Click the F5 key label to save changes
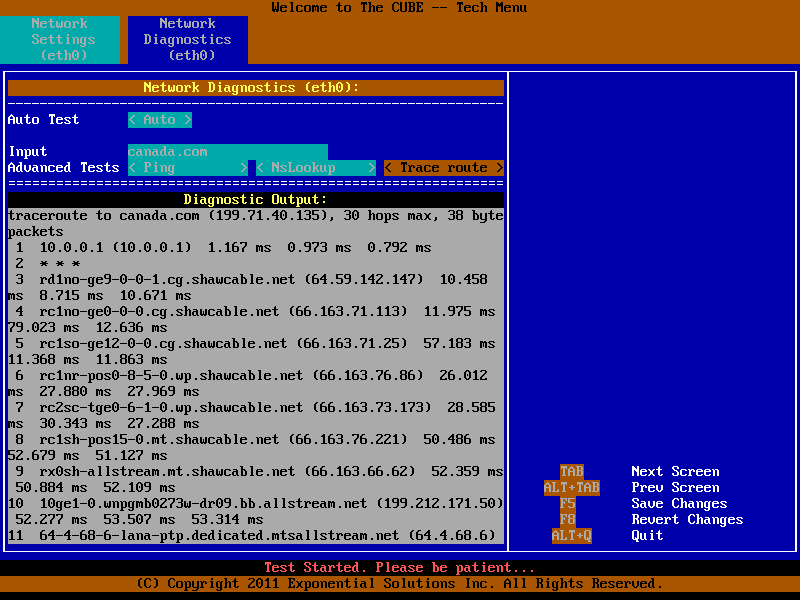This screenshot has height=600, width=800. click(x=567, y=504)
